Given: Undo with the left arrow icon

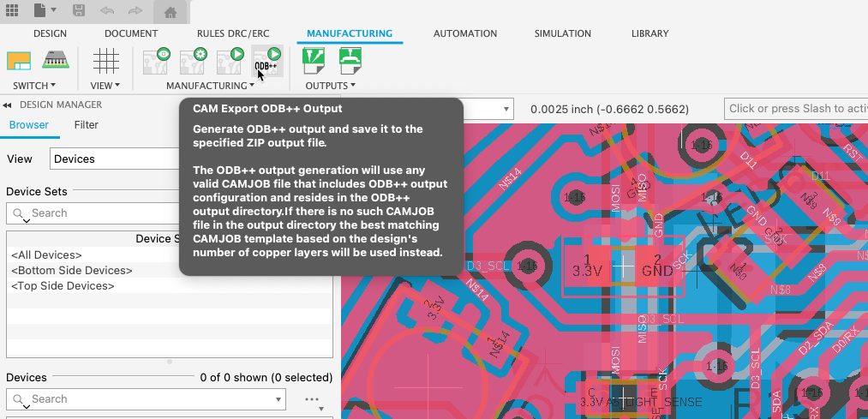Looking at the screenshot, I should coord(107,10).
